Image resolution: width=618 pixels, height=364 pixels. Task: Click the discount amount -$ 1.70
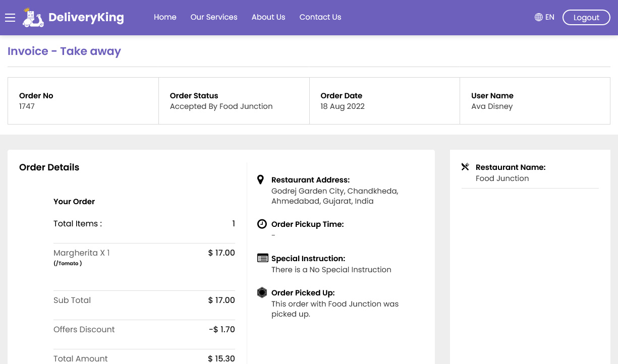tap(222, 330)
